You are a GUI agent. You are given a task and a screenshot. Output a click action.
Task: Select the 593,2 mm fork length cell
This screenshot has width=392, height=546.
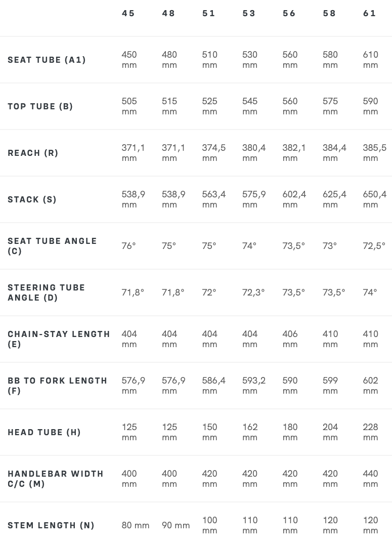pyautogui.click(x=254, y=386)
